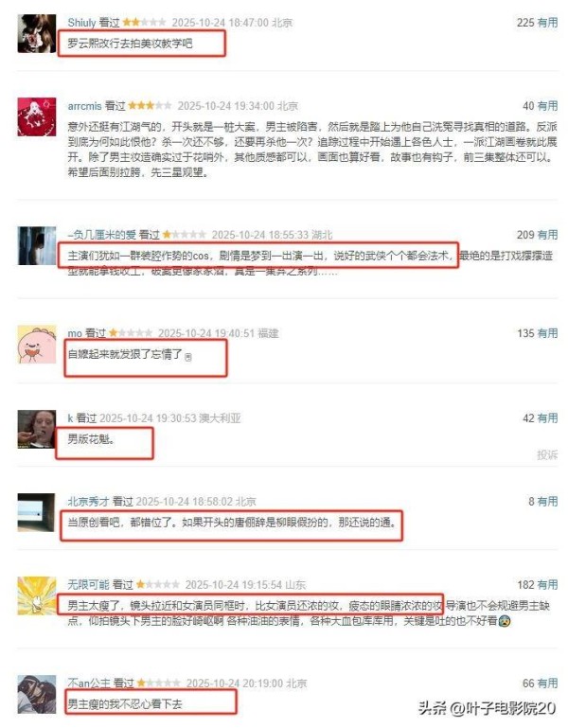This screenshot has width=568, height=728.
Task: Click –负几厘米的爱's avatar thumbnail
Action: pos(37,245)
